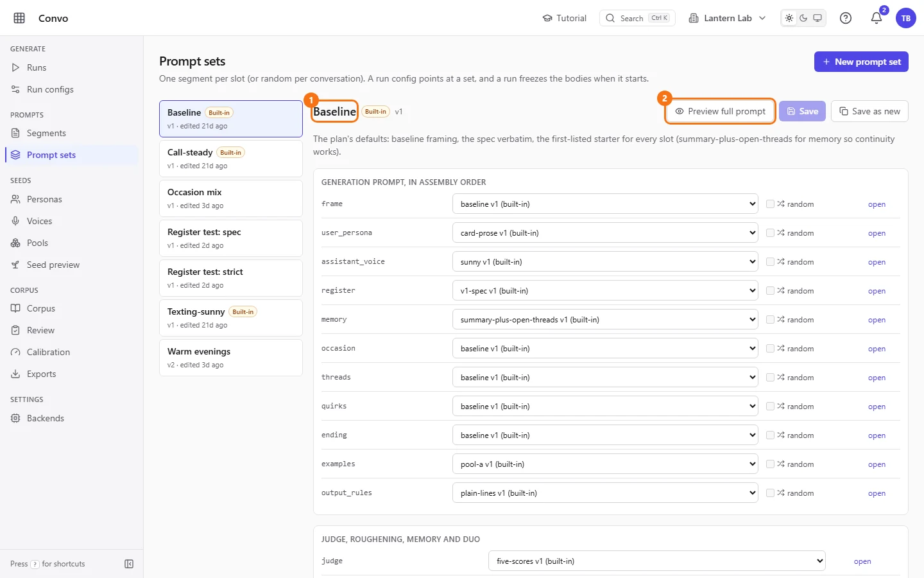
Task: Select the light mode sun icon
Action: tap(789, 18)
